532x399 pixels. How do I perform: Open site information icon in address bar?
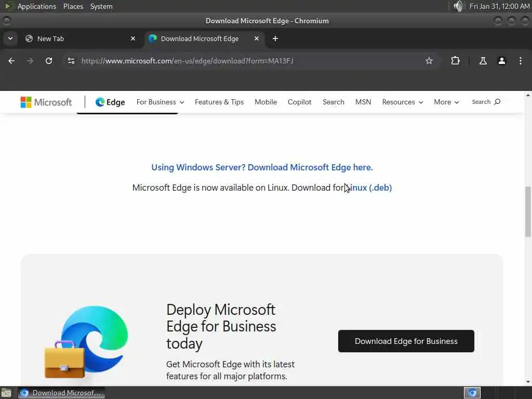point(71,61)
